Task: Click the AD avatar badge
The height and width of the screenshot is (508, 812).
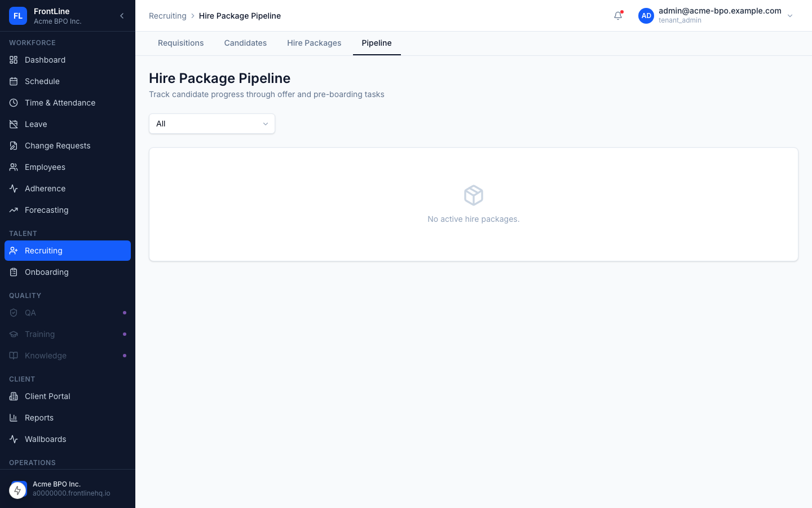Action: coord(646,16)
